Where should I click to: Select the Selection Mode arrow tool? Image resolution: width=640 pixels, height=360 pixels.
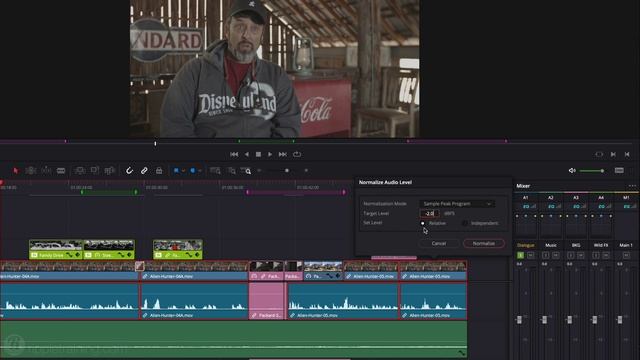coord(16,171)
